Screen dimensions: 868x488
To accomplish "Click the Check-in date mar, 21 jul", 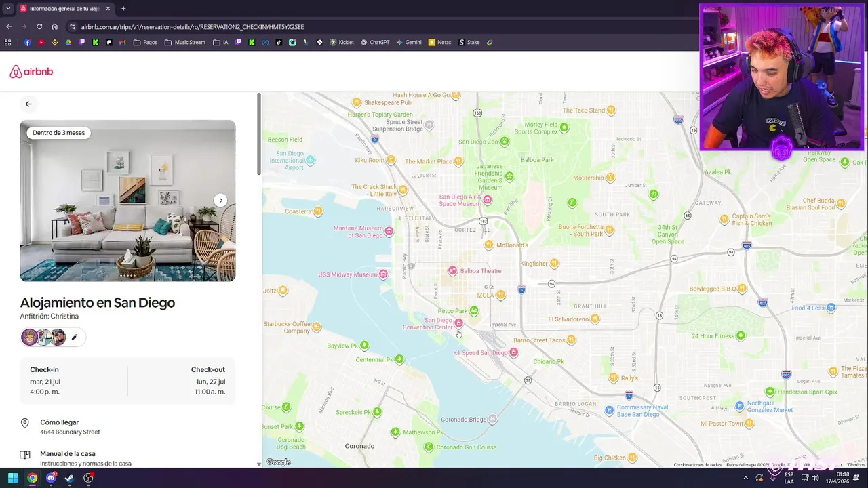I will click(x=45, y=382).
